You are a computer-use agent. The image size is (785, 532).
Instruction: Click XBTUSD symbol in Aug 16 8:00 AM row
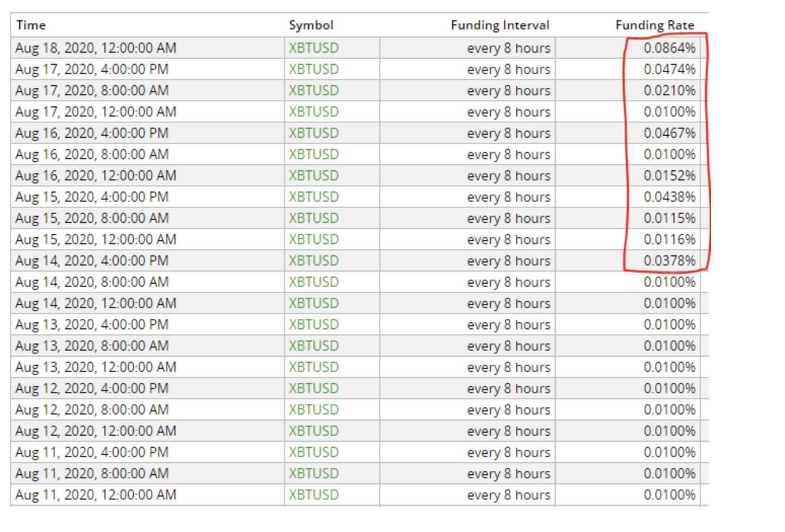pos(313,155)
